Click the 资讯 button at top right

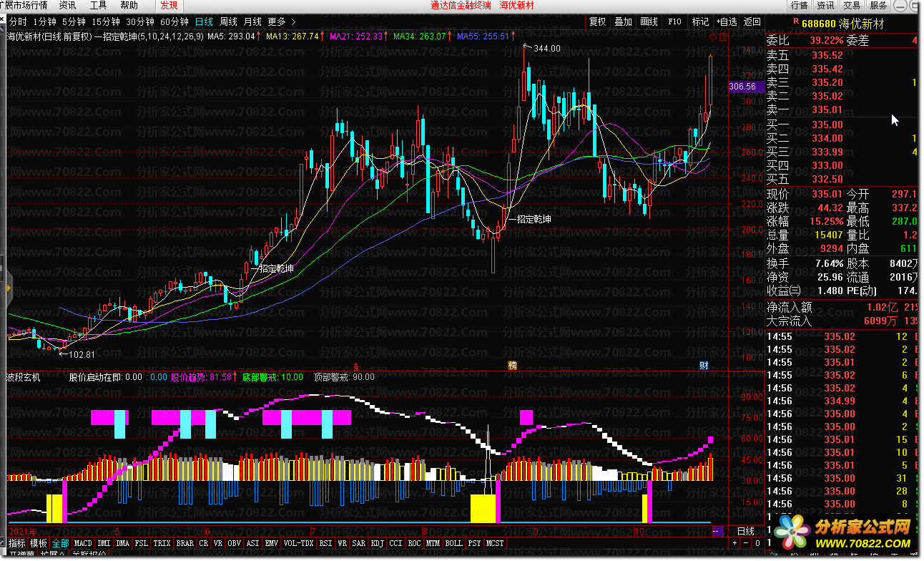click(x=825, y=6)
